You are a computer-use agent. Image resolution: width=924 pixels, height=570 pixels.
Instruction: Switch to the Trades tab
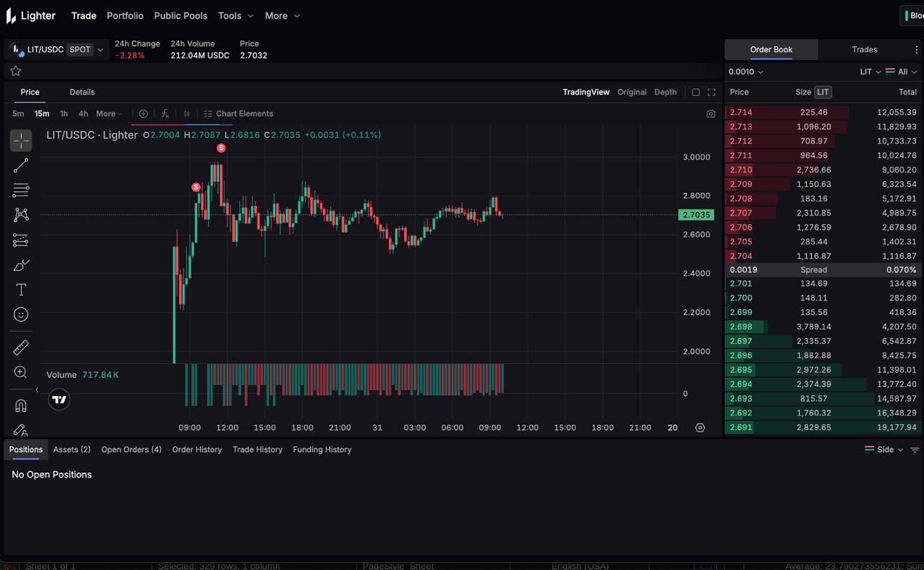(x=864, y=50)
